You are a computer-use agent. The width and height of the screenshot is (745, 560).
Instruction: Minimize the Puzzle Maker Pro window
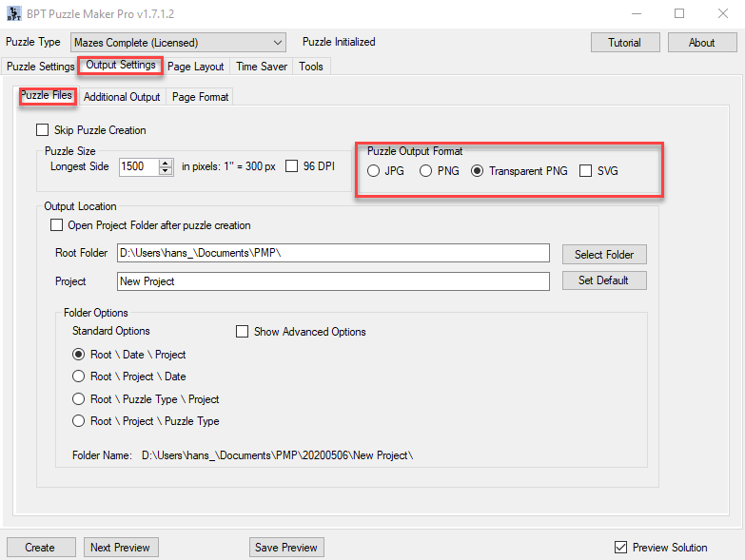tap(637, 13)
